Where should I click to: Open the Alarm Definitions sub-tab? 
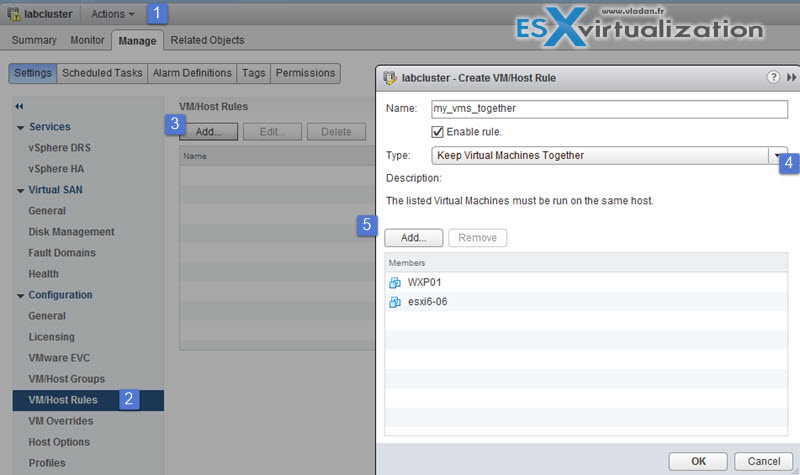(x=192, y=73)
